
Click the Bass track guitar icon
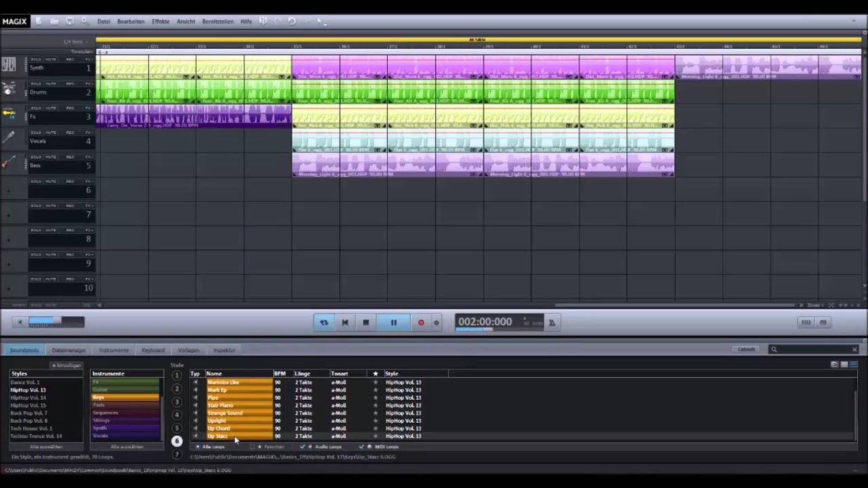click(x=9, y=163)
